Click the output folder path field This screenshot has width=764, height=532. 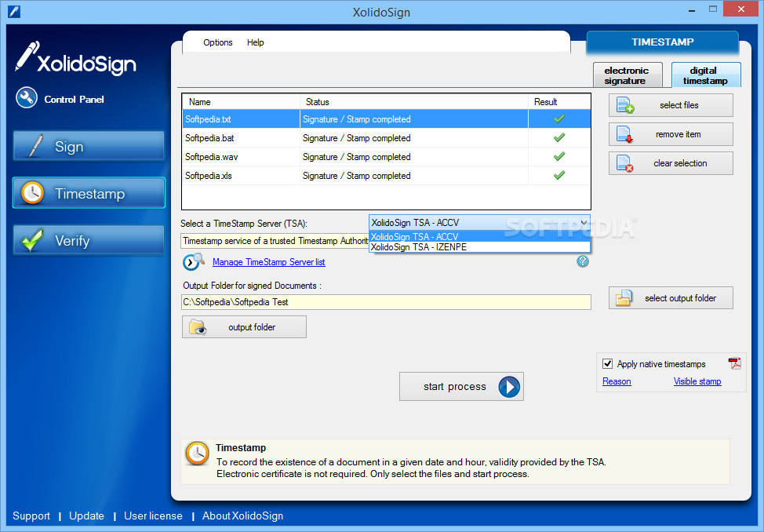pos(386,302)
